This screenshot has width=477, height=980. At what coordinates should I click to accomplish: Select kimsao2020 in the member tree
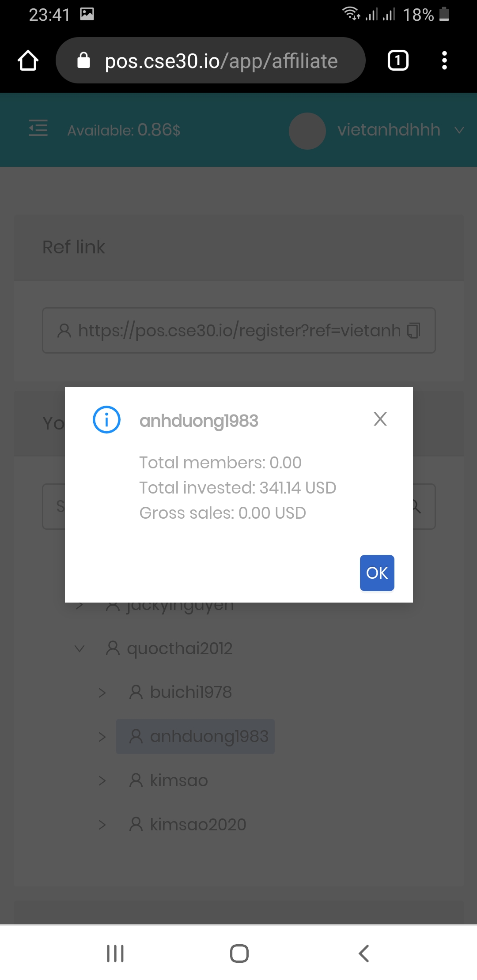point(197,825)
